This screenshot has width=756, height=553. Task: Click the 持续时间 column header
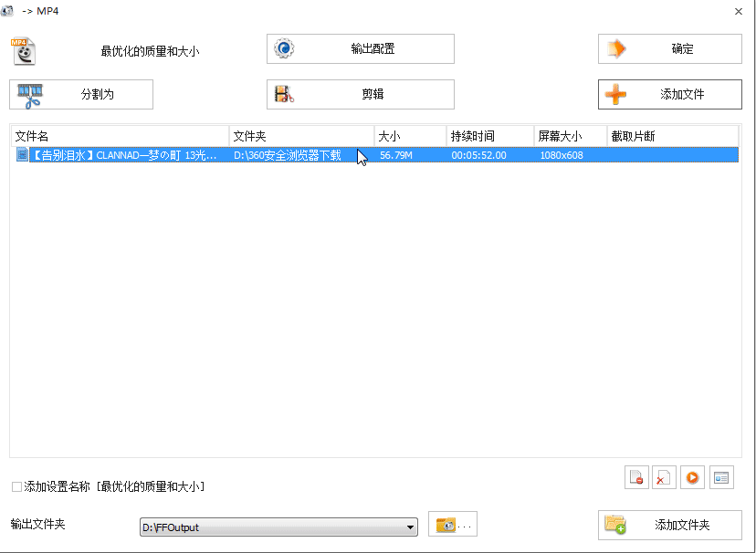pyautogui.click(x=489, y=136)
